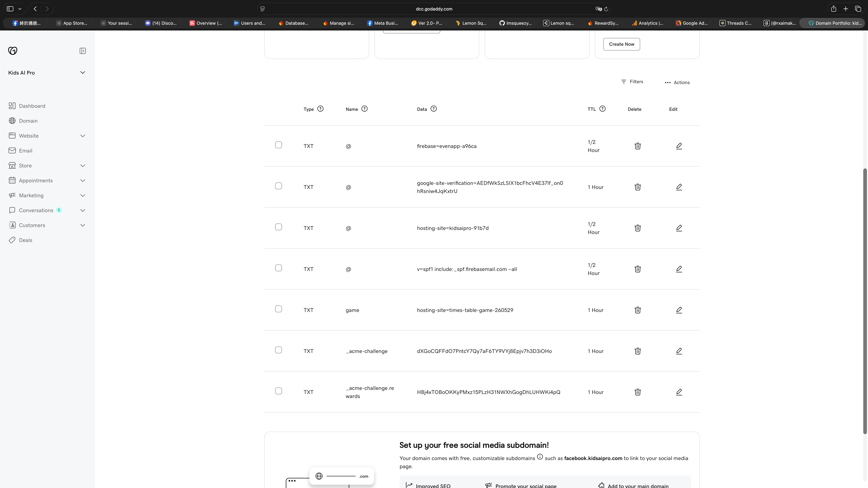Click the GoDaddy logo icon
The height and width of the screenshot is (488, 868).
click(13, 51)
